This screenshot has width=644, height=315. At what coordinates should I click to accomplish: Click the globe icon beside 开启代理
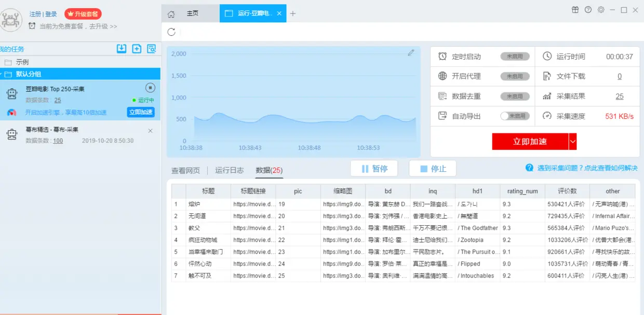click(x=442, y=76)
